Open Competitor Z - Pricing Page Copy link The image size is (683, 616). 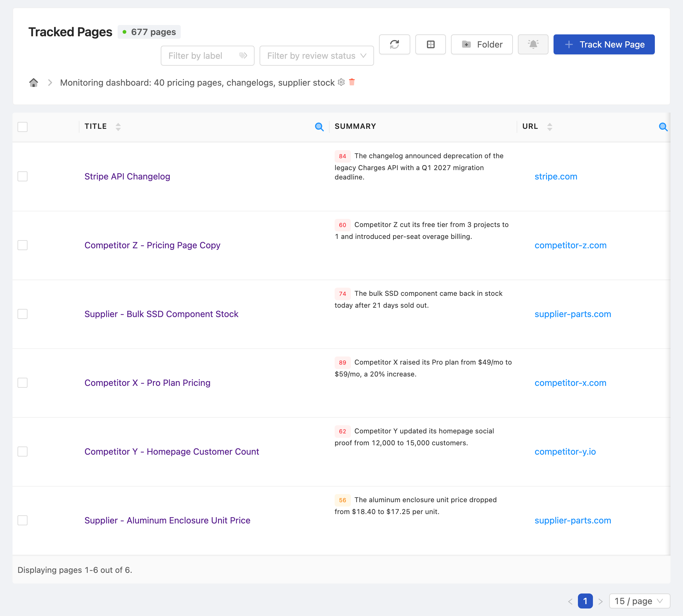point(152,245)
